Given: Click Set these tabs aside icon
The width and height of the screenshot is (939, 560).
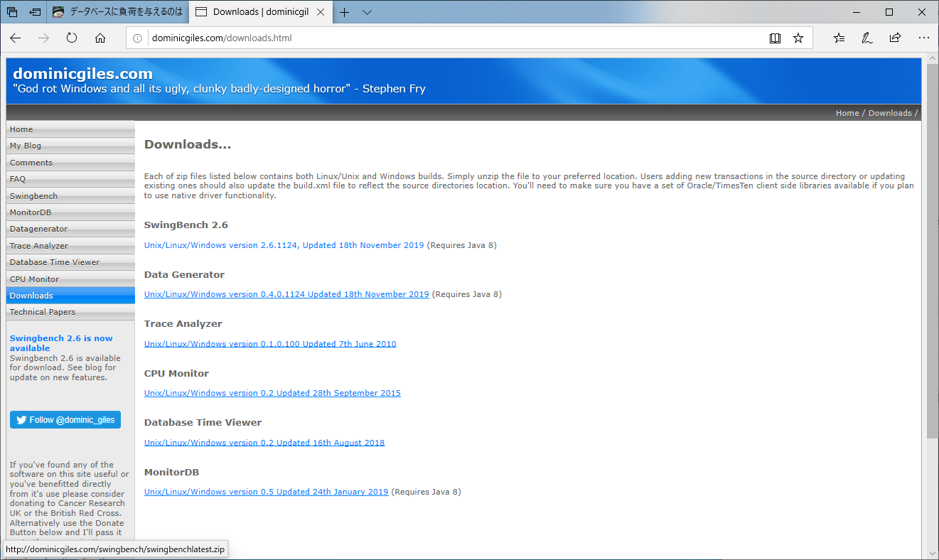Looking at the screenshot, I should 35,12.
